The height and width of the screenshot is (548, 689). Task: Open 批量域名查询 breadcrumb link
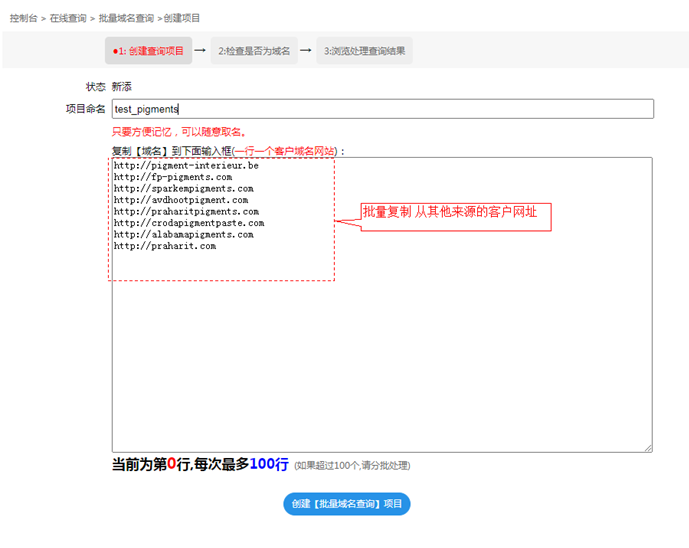tap(126, 18)
